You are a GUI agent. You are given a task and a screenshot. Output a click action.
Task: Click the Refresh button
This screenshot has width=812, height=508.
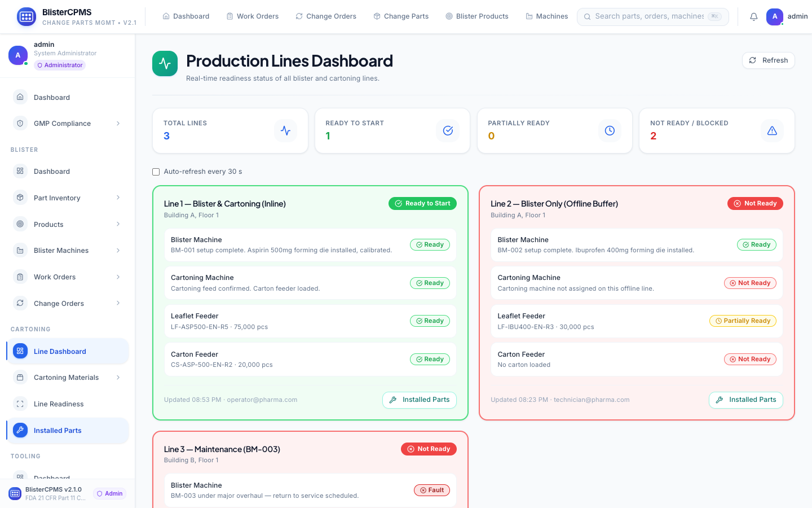pos(768,60)
